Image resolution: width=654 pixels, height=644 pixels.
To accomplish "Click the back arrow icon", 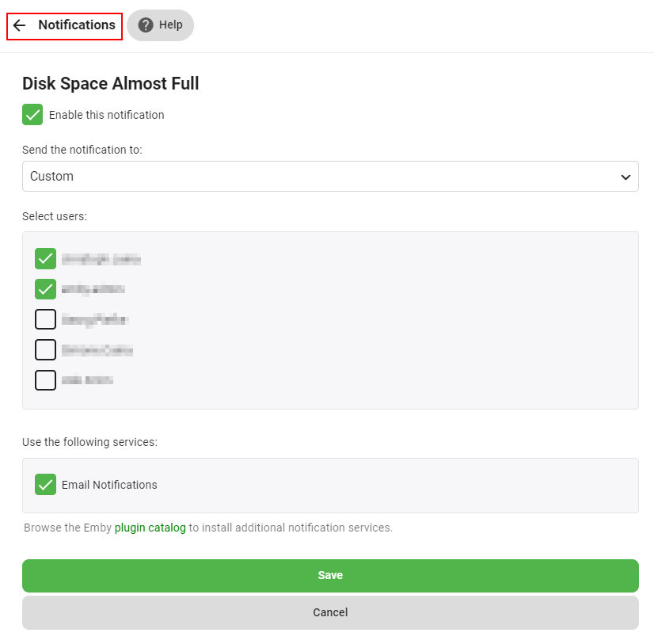I will pos(20,25).
